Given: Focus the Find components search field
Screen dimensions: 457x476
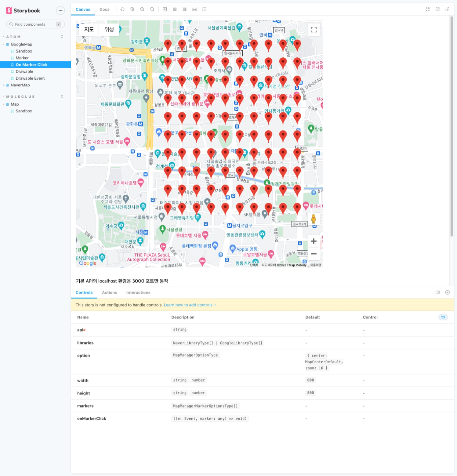Looking at the screenshot, I should 35,24.
